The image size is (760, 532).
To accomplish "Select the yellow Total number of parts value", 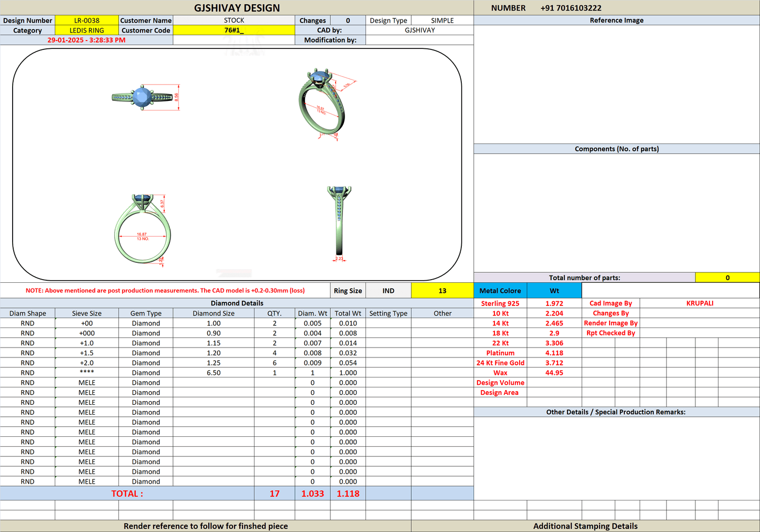I will (727, 278).
